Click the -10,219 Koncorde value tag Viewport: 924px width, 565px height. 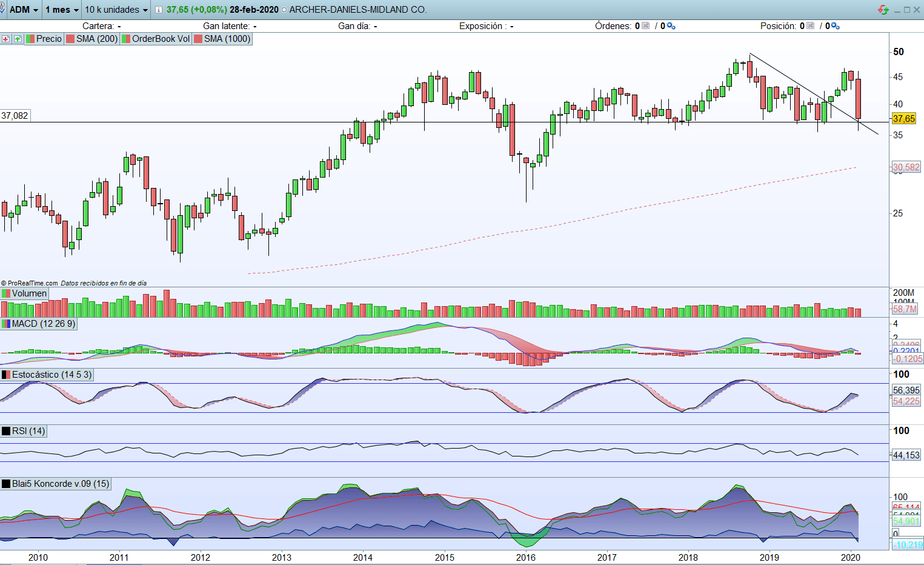point(908,545)
